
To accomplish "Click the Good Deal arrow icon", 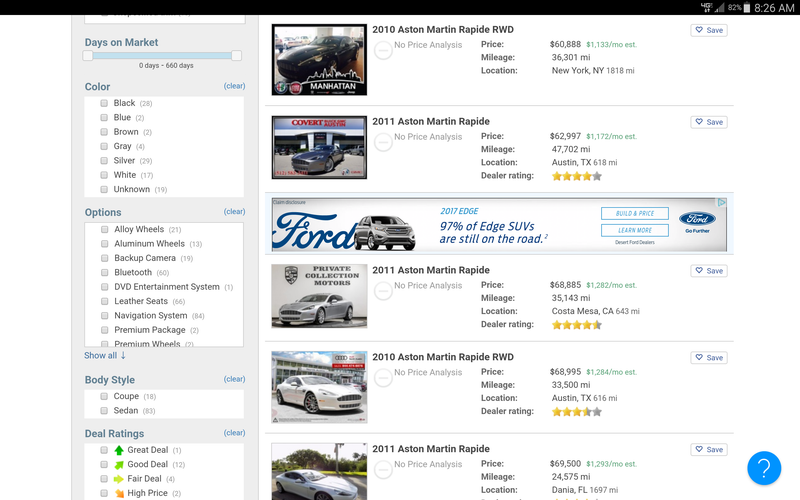I will click(119, 465).
